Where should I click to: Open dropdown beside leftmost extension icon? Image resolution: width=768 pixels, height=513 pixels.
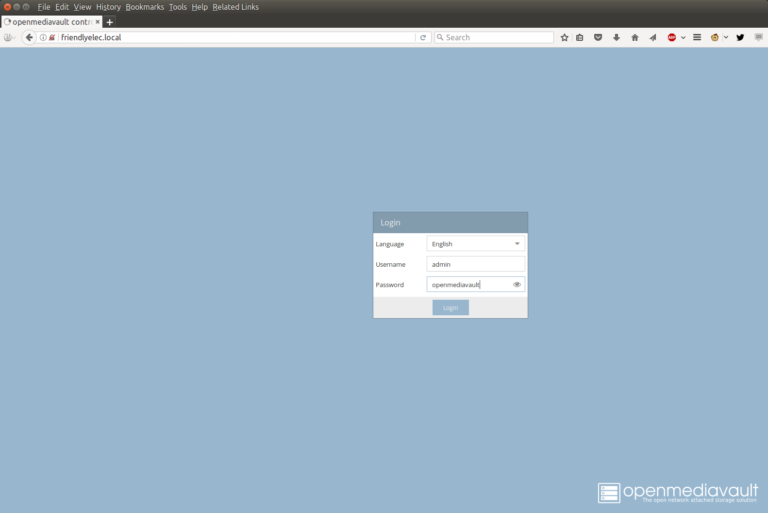pos(14,38)
